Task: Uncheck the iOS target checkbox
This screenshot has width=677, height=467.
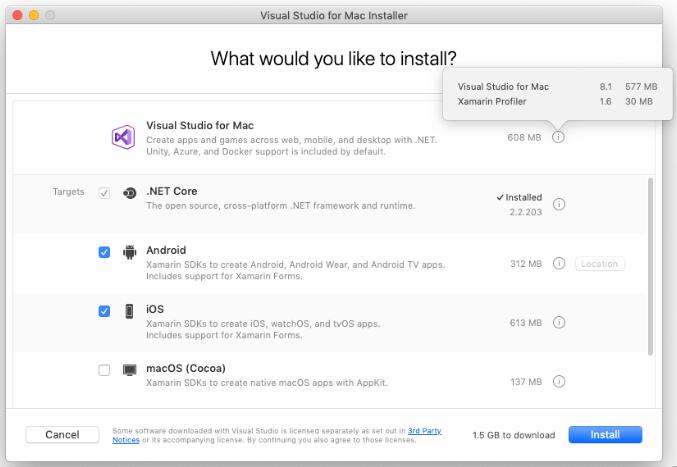Action: pos(104,311)
